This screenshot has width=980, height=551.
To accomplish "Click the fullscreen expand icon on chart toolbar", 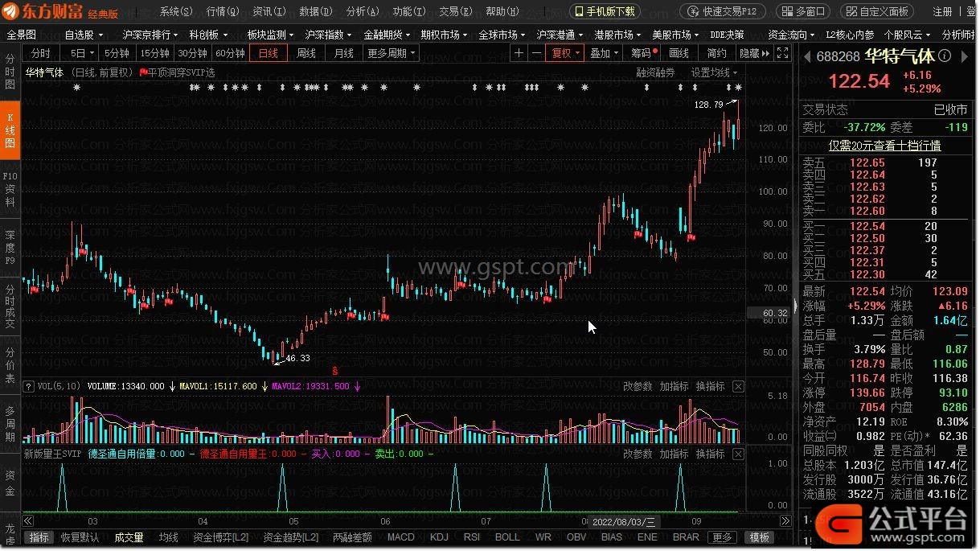I will (782, 53).
